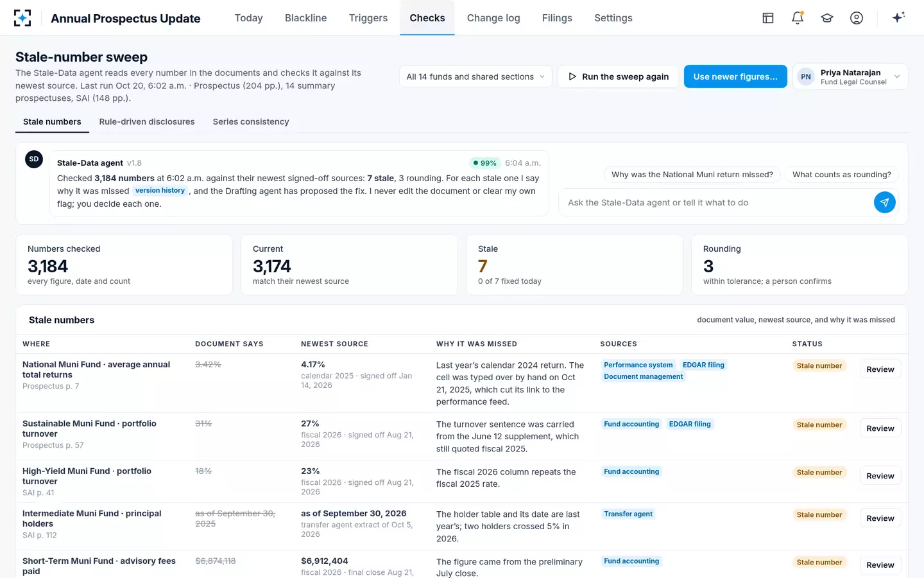The height and width of the screenshot is (578, 924).
Task: Click the Rounding card showing 3
Action: click(800, 265)
